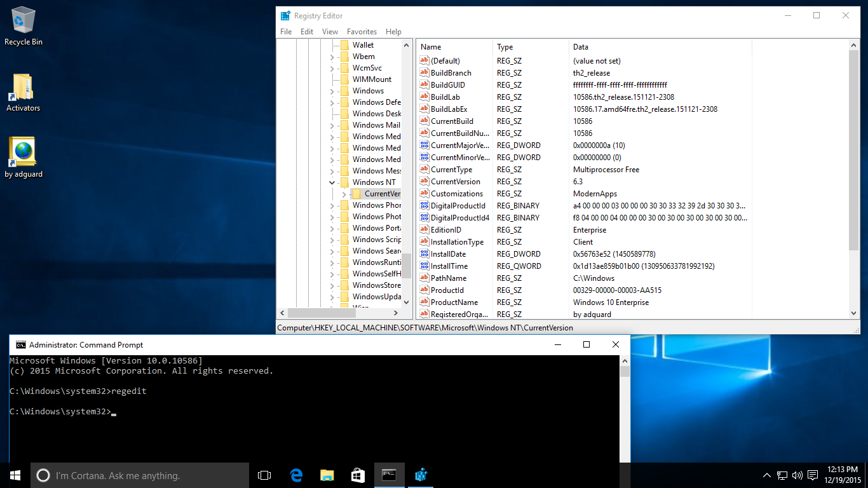Click the Windows NT folder icon
The height and width of the screenshot is (488, 868).
coord(344,182)
